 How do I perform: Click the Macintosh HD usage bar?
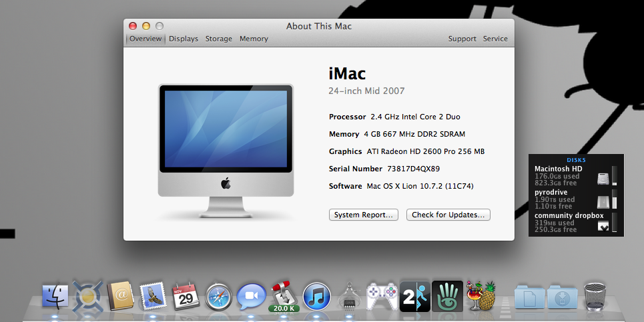pyautogui.click(x=615, y=175)
